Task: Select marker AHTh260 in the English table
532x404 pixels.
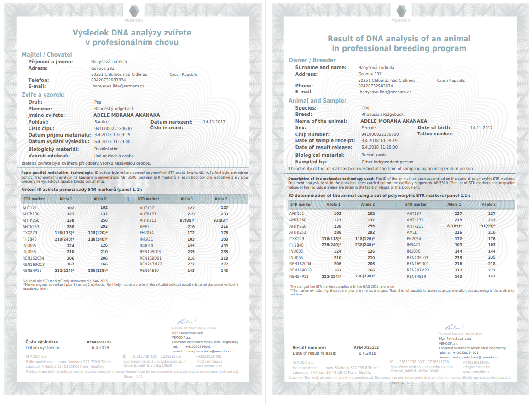Action: (298, 226)
